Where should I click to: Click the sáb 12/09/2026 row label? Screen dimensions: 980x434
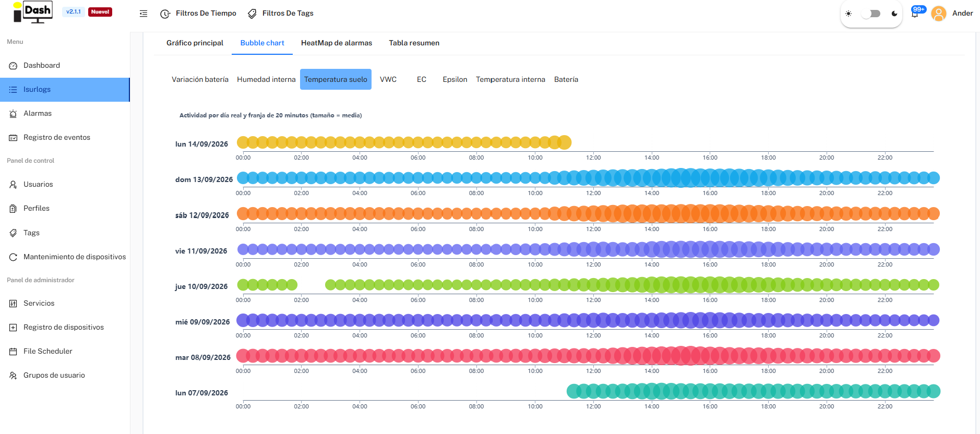click(x=202, y=215)
